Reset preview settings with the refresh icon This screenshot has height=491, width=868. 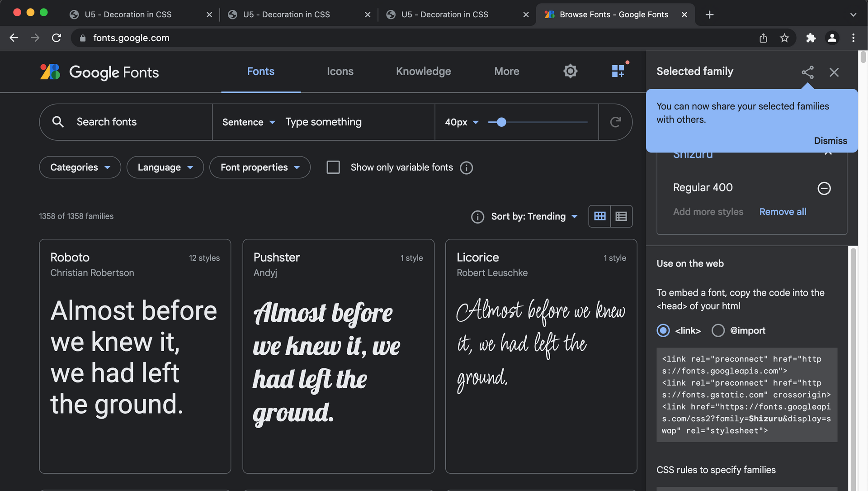[615, 122]
